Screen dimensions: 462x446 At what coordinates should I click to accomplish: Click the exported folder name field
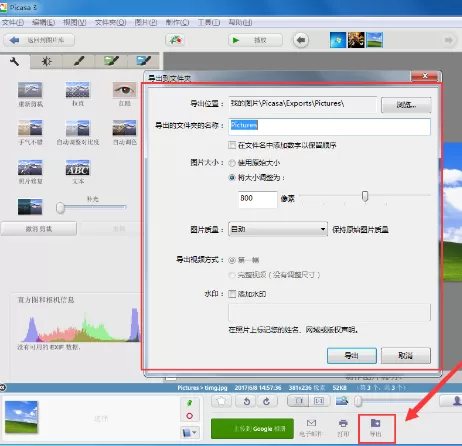pyautogui.click(x=329, y=126)
